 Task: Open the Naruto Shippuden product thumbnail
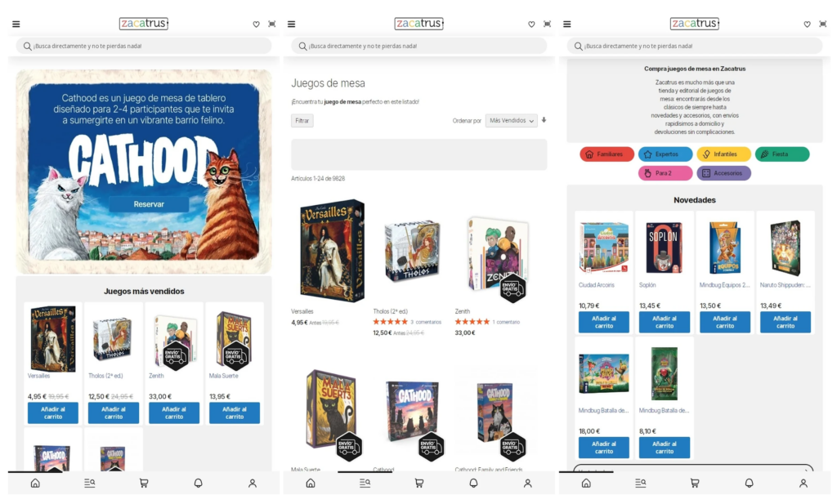click(786, 248)
